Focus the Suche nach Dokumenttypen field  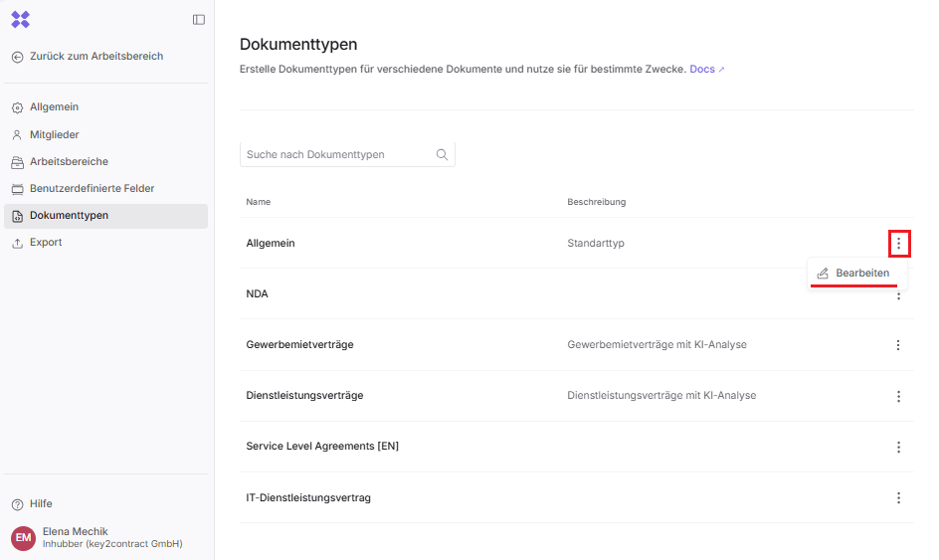(336, 155)
